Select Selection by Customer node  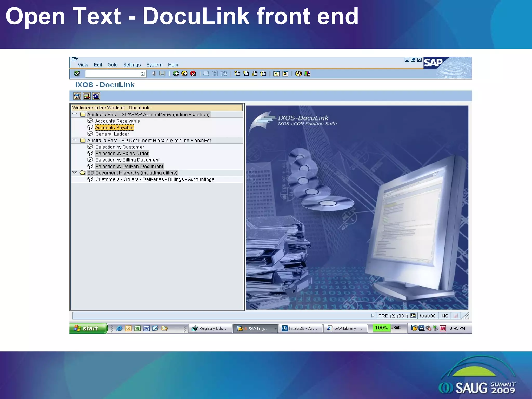tap(120, 147)
